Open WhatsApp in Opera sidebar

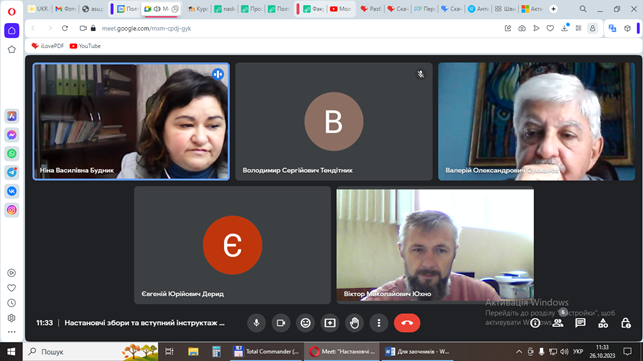[x=12, y=153]
